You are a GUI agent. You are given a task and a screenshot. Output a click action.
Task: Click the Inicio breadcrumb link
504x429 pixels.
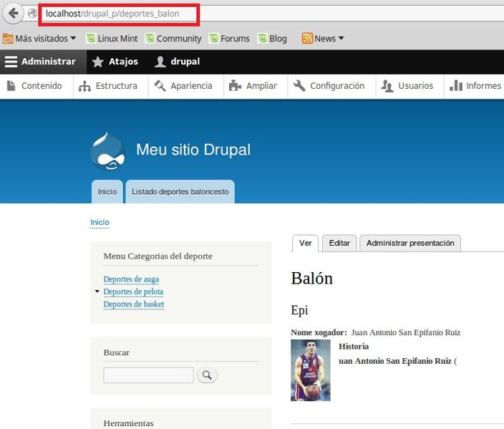[100, 222]
